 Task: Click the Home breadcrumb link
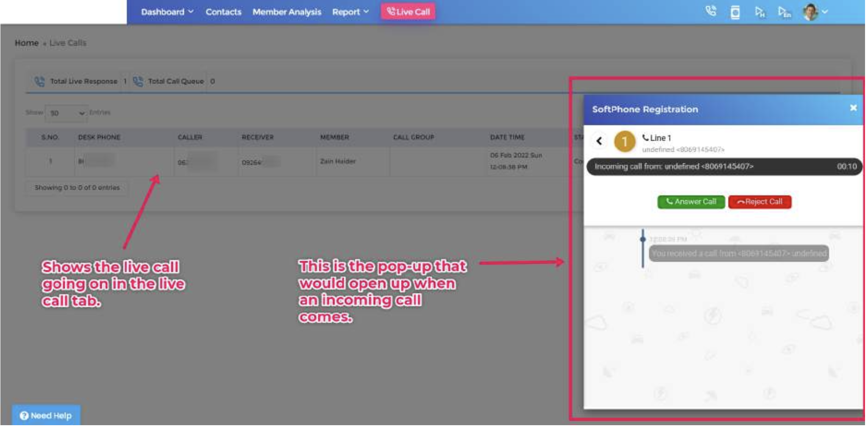pyautogui.click(x=26, y=43)
